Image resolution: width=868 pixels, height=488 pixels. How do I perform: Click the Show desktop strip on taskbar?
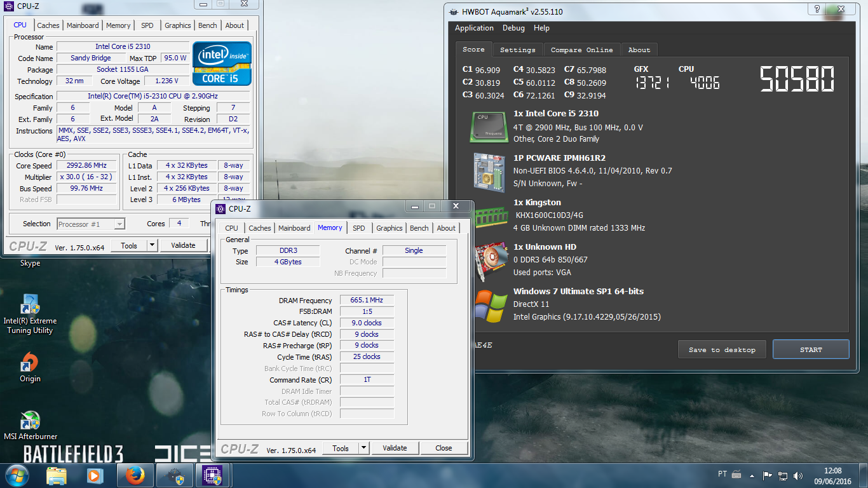tap(864, 475)
